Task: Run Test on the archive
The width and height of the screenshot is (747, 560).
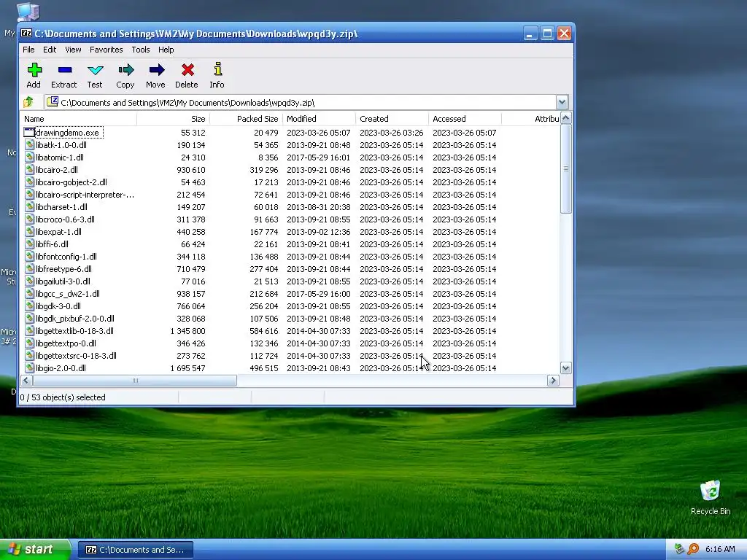Action: pos(96,70)
